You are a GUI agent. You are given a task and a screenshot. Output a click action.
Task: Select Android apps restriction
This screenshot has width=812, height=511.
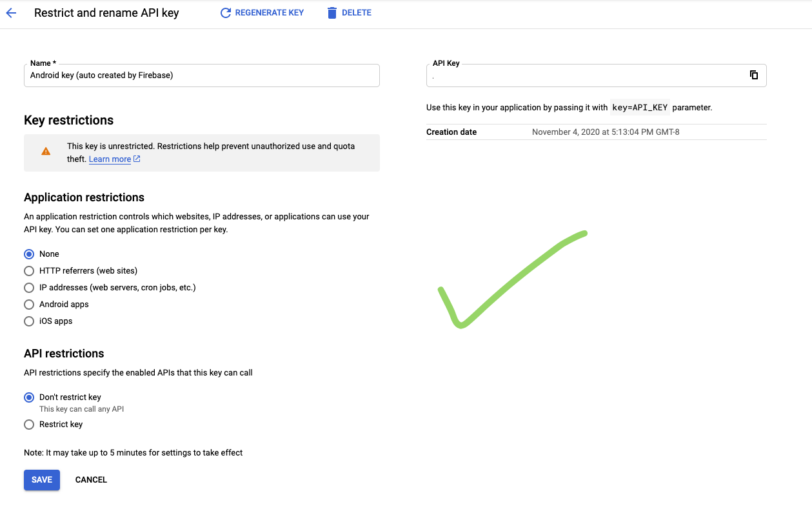[x=29, y=305]
